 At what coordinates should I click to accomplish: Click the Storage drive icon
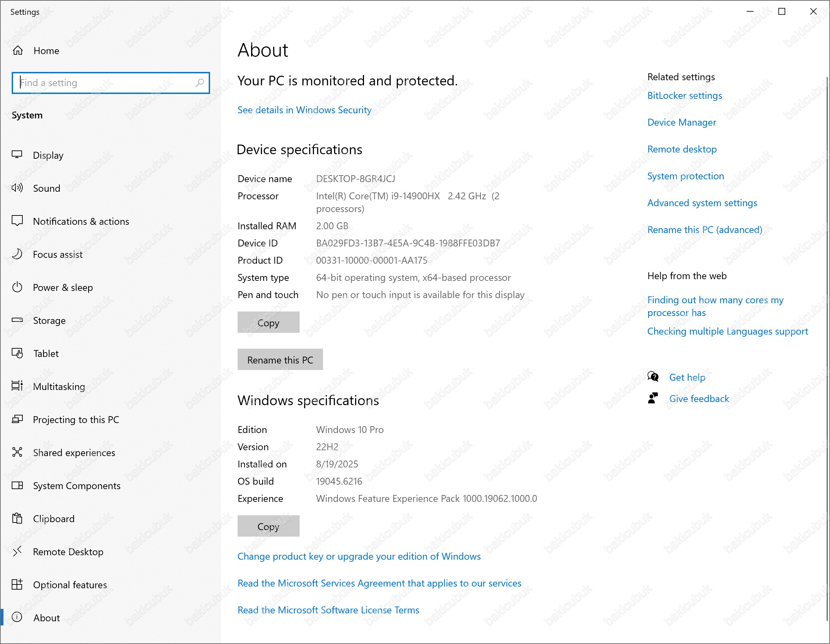pyautogui.click(x=17, y=320)
